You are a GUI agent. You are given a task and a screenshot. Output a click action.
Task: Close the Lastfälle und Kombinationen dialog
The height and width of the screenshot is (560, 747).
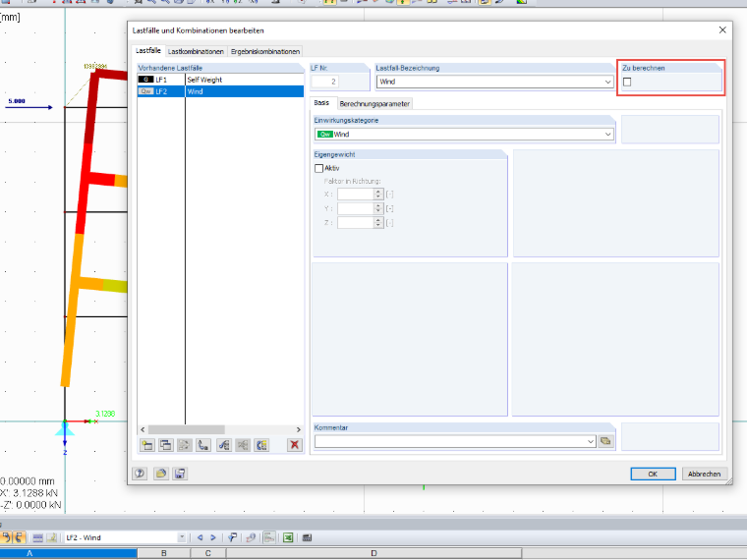pyautogui.click(x=722, y=30)
